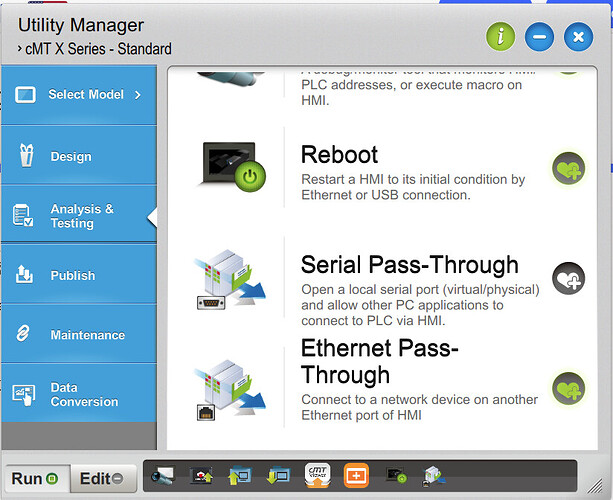This screenshot has width=613, height=500.
Task: Minimize the Utility Manager window
Action: [x=539, y=38]
